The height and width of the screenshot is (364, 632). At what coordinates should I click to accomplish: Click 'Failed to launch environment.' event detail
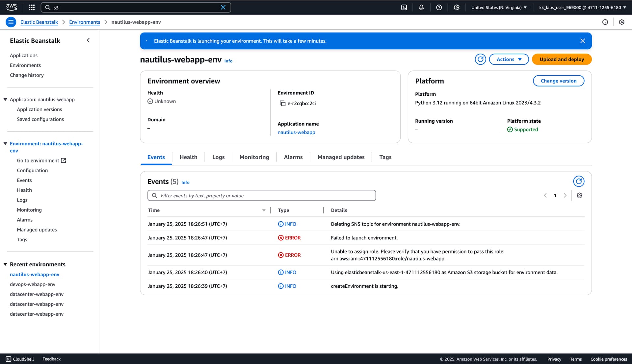point(364,238)
